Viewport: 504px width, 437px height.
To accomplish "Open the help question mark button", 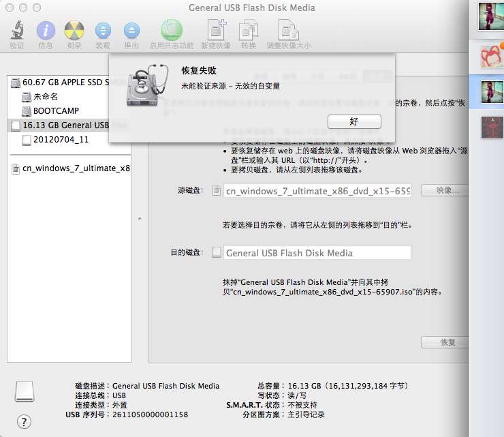I will [x=24, y=422].
